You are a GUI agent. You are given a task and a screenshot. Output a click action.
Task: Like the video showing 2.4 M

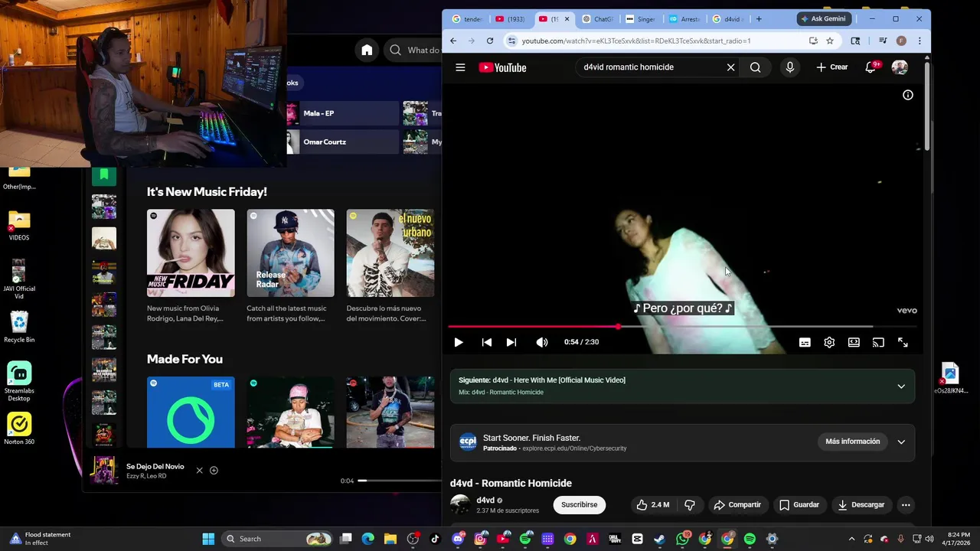pos(652,504)
